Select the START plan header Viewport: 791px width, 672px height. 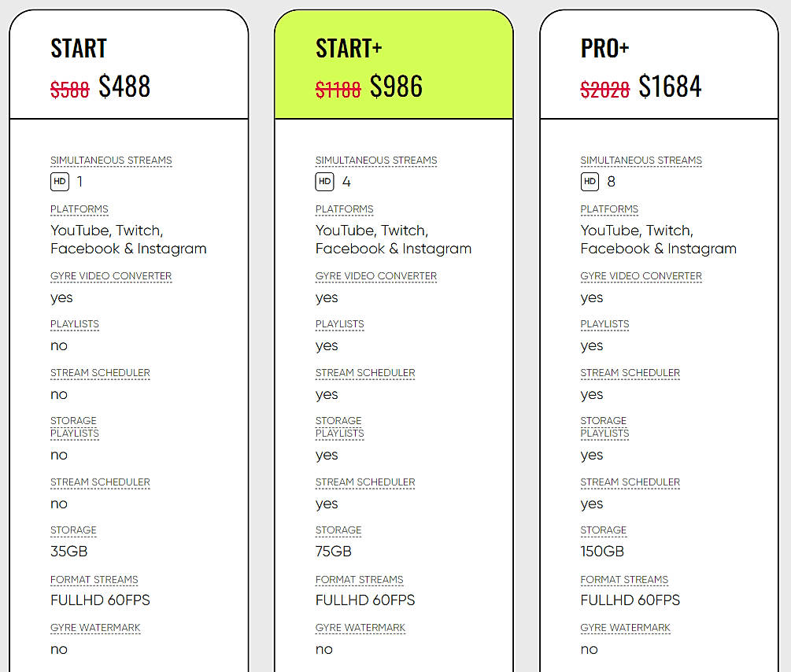78,48
